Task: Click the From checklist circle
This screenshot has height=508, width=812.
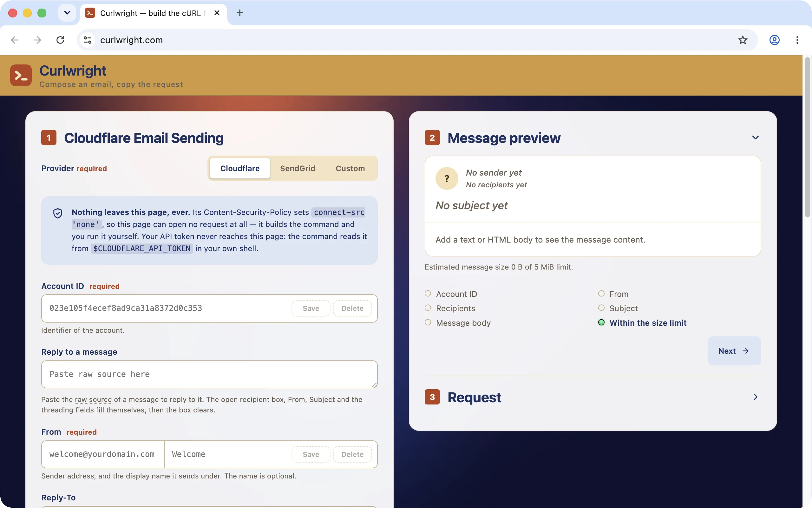Action: [x=601, y=294]
